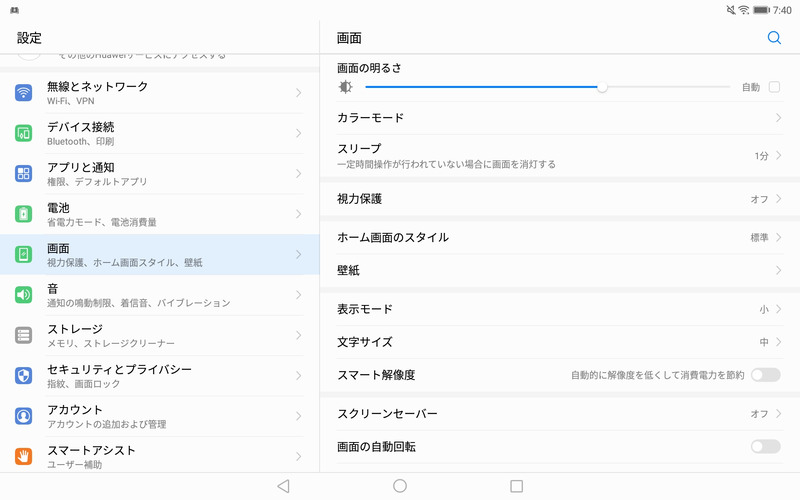Select ストレージ menu item
This screenshot has height=500, width=800.
point(160,335)
